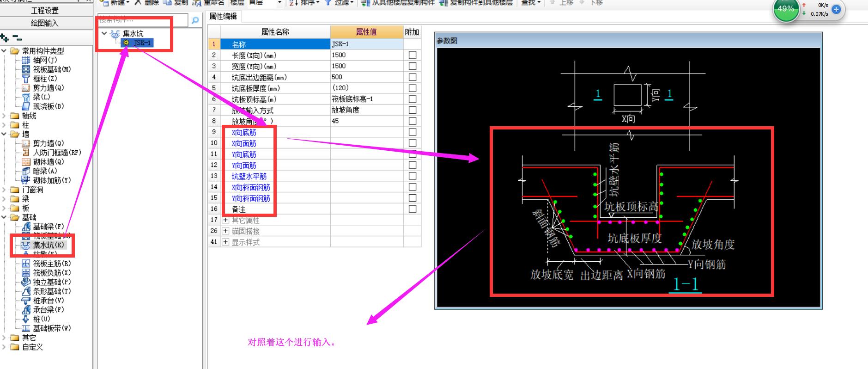
Task: Check 附加 box for 坑底板厚度 row
Action: coord(413,88)
